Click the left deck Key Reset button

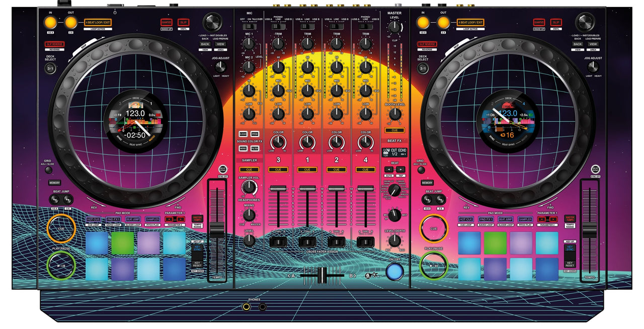(197, 264)
